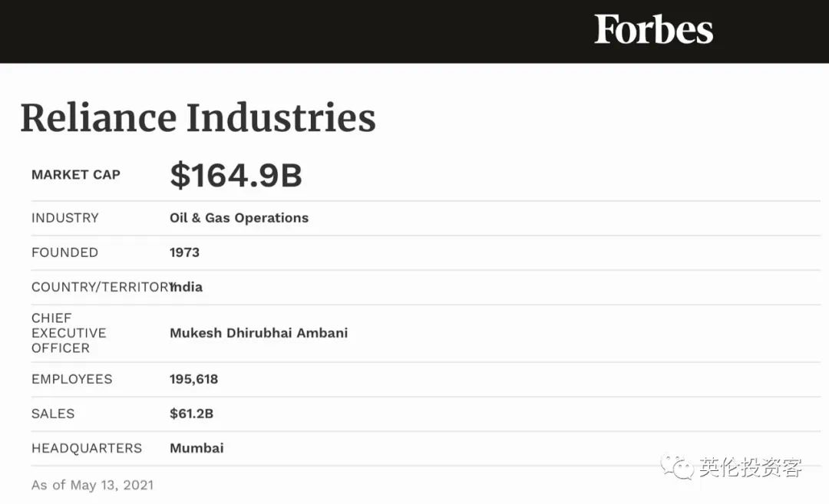
Task: Click the COUNTRY/TERRITORY label
Action: (x=100, y=287)
